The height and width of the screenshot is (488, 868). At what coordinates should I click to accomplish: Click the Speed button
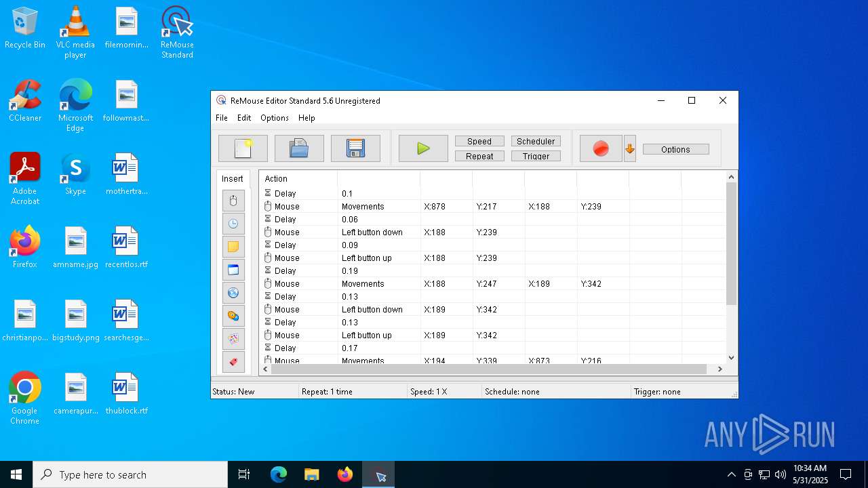click(x=479, y=141)
